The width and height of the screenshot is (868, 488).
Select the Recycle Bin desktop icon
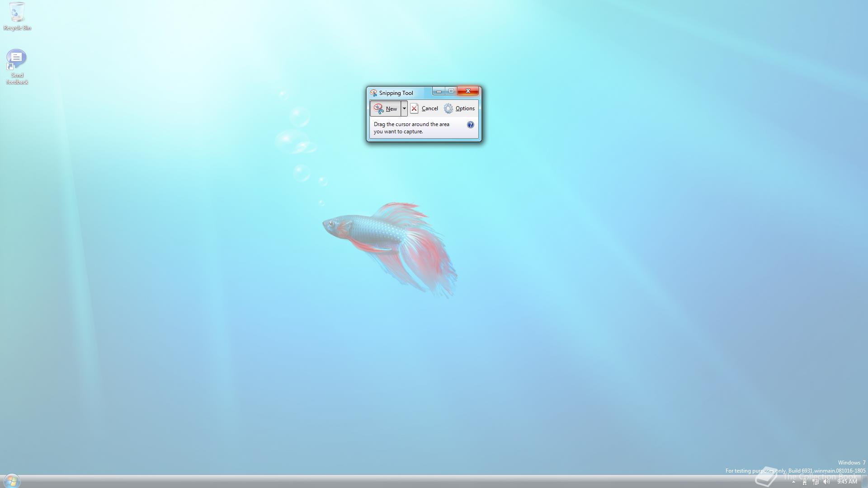[x=17, y=16]
